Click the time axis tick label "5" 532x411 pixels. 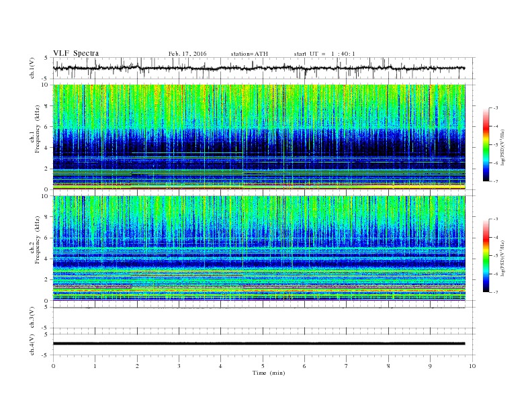[263, 366]
